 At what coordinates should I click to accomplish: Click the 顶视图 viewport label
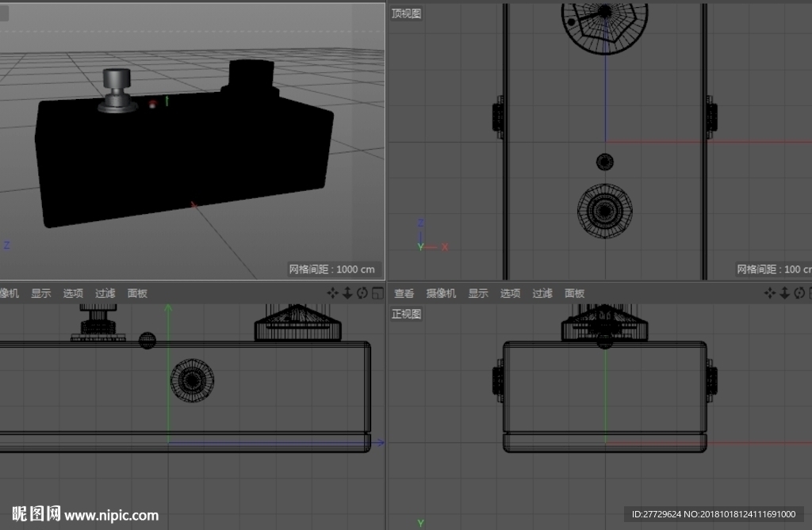tap(406, 13)
